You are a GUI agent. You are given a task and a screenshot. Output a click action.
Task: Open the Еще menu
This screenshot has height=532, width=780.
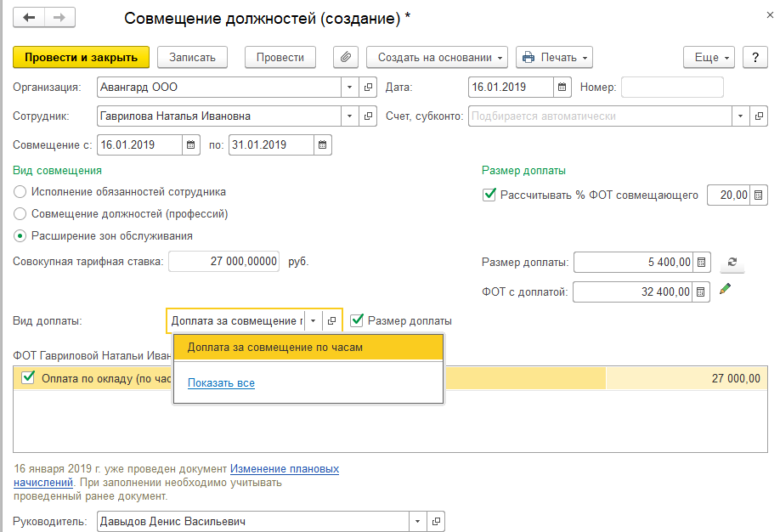coord(712,57)
